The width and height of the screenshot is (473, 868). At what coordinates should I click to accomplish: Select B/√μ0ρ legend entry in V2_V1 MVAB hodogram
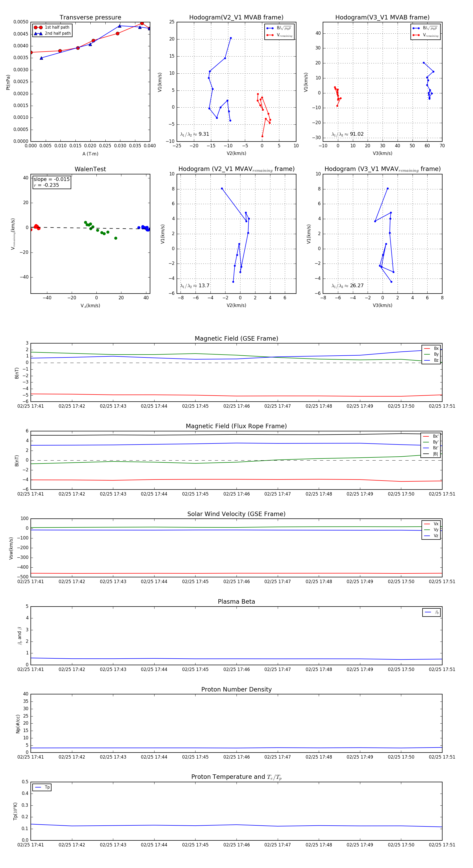(x=279, y=28)
